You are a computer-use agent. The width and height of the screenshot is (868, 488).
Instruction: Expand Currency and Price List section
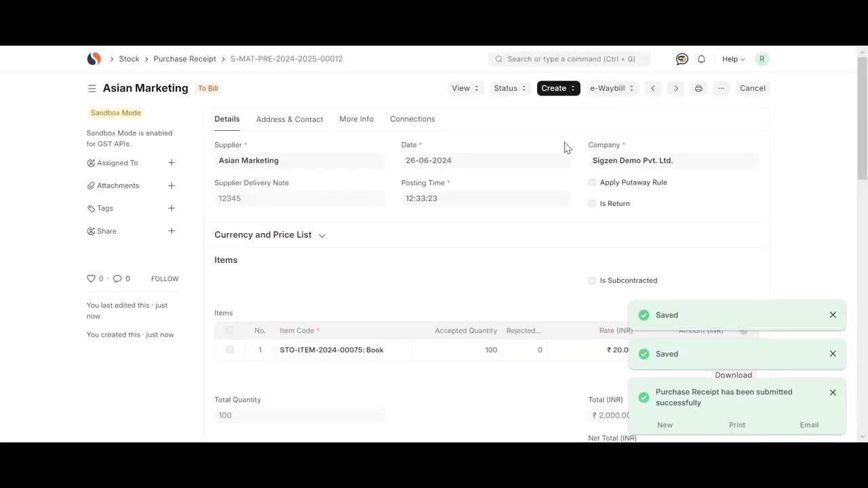[270, 235]
